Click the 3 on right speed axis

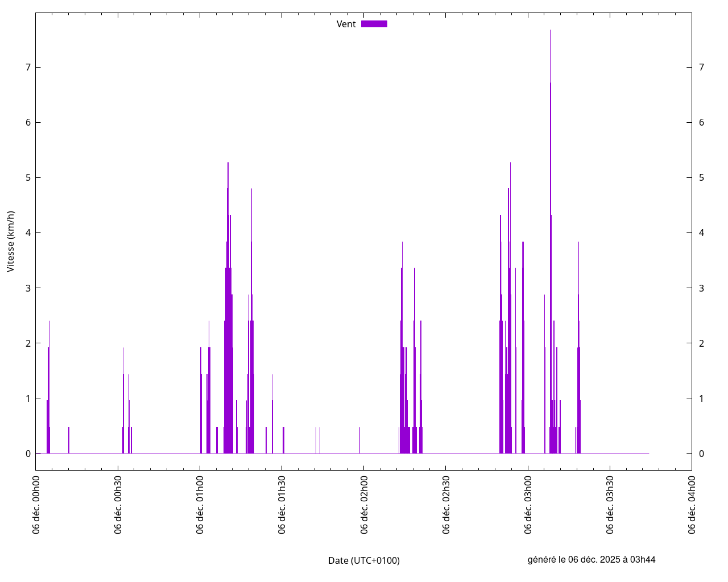[701, 288]
